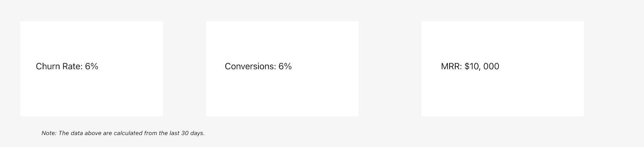Click the 30-day calculation note
Screen dimensions: 644x147
(x=123, y=133)
